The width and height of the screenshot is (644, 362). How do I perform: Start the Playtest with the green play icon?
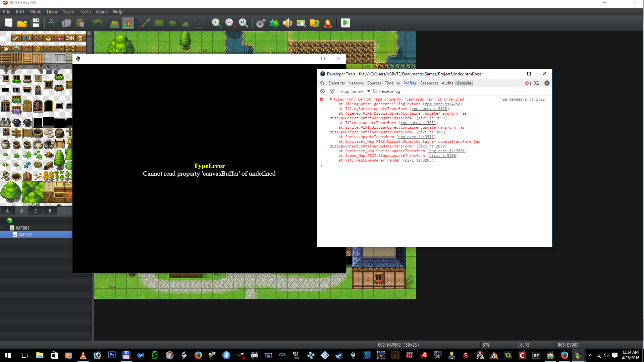(345, 23)
